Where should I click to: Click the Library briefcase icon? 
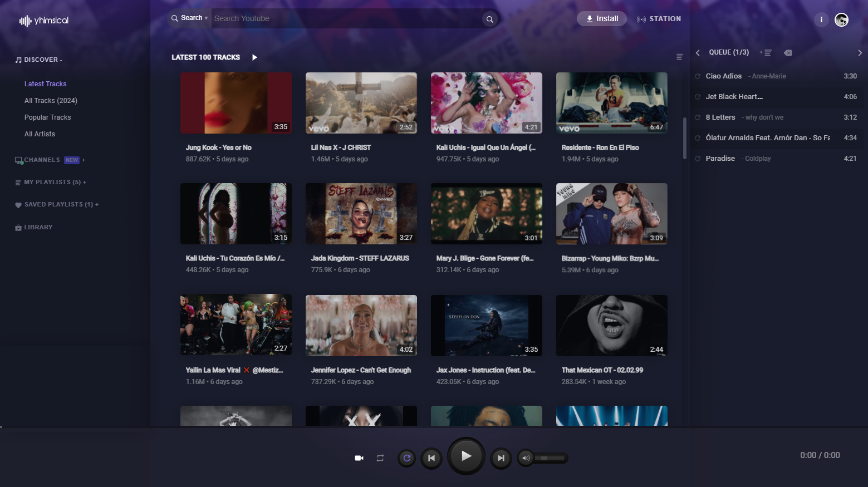click(x=18, y=228)
